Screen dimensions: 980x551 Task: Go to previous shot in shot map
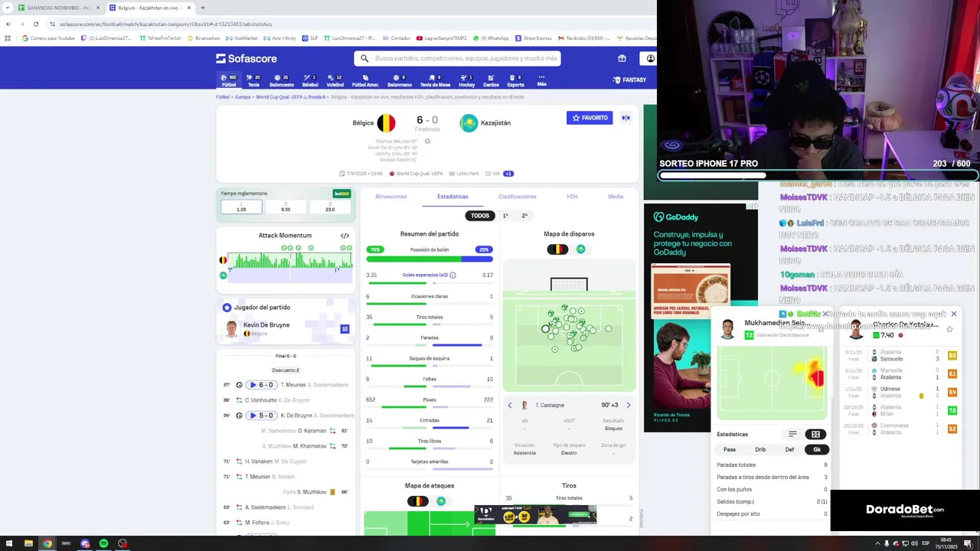(x=510, y=405)
